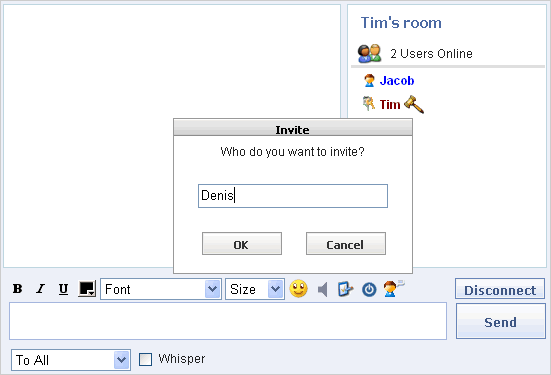Click the gavel moderator icon beside Tim
Screen dimensions: 551x375
(414, 104)
